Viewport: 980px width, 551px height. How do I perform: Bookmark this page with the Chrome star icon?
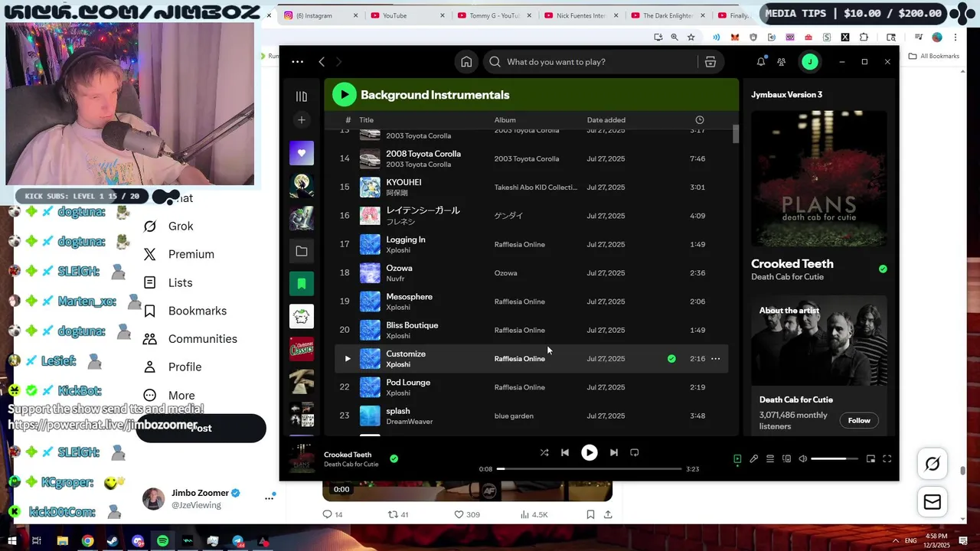pos(691,37)
